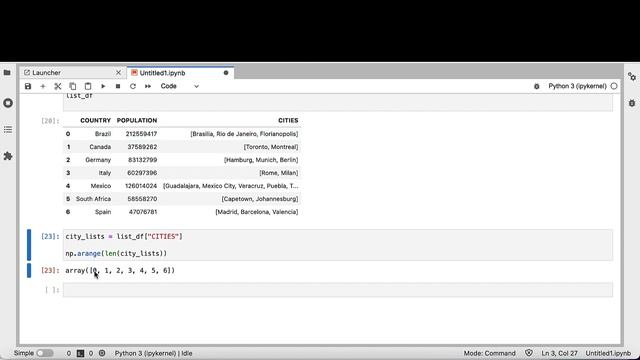
Task: Restart kernel and run all cells icon
Action: tap(148, 86)
